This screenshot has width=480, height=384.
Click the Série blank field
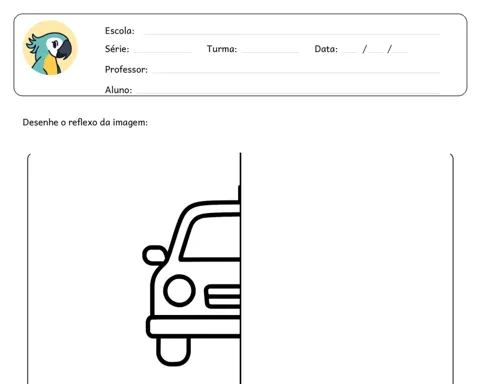pyautogui.click(x=163, y=52)
